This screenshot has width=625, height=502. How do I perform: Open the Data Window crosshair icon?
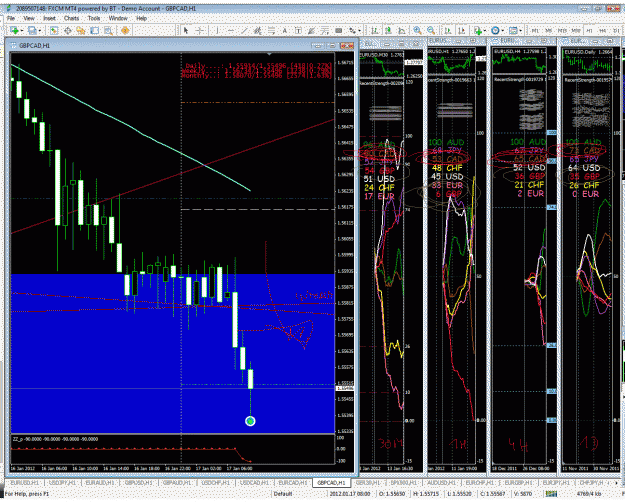[68, 30]
